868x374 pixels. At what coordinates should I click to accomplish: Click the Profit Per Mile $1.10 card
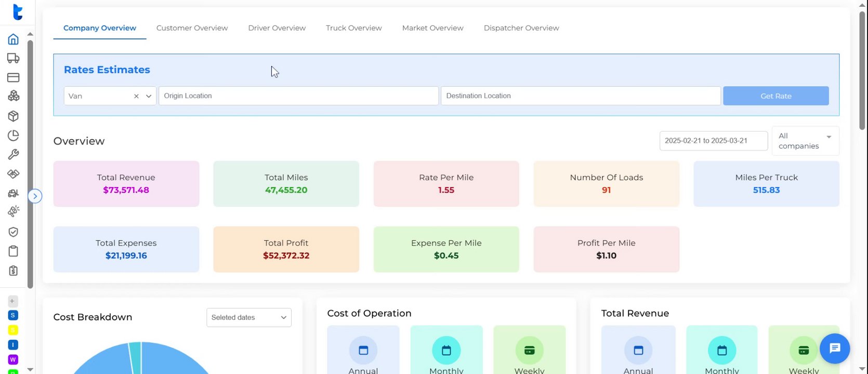point(607,249)
